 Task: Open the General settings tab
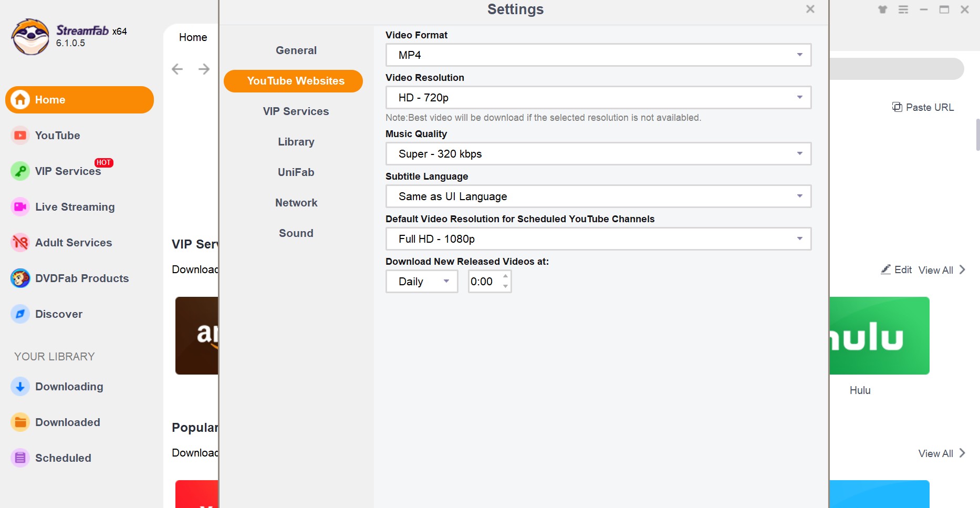coord(296,50)
